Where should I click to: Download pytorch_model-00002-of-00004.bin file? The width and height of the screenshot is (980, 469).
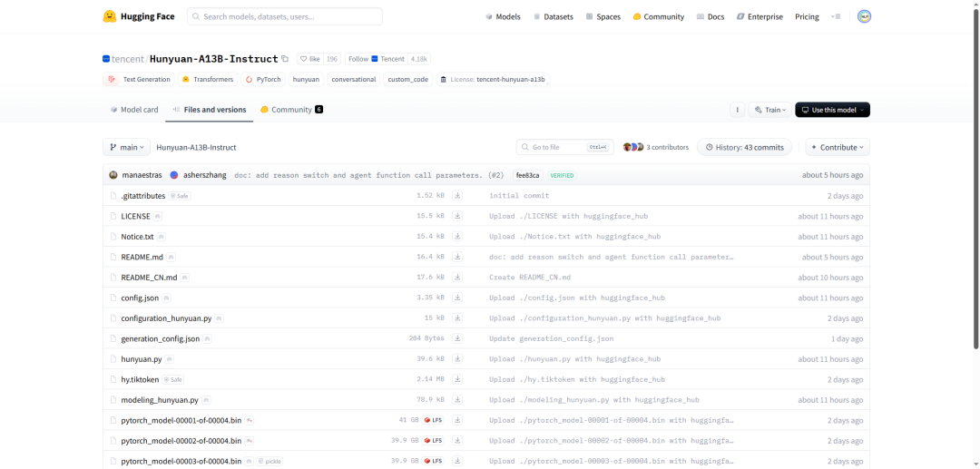click(457, 440)
